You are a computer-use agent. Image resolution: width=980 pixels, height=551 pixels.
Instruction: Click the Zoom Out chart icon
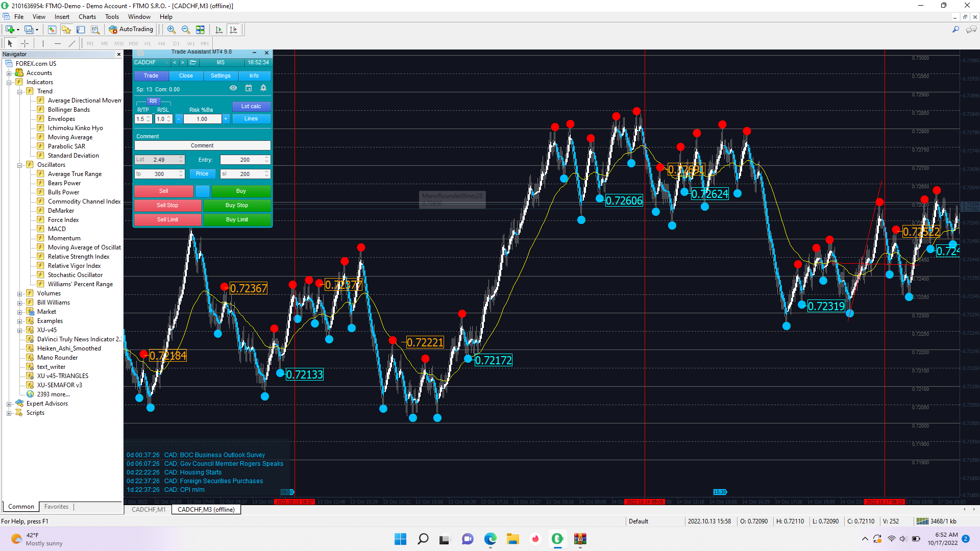pyautogui.click(x=185, y=30)
